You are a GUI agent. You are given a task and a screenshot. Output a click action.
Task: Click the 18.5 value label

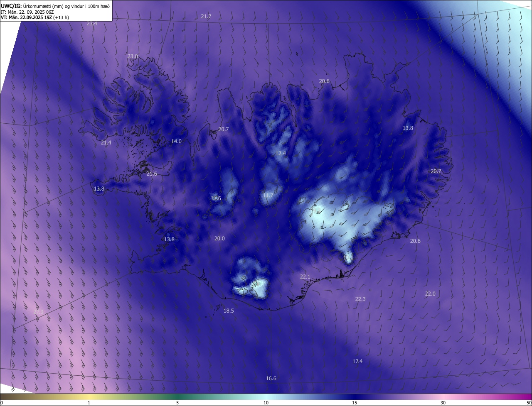(x=229, y=311)
